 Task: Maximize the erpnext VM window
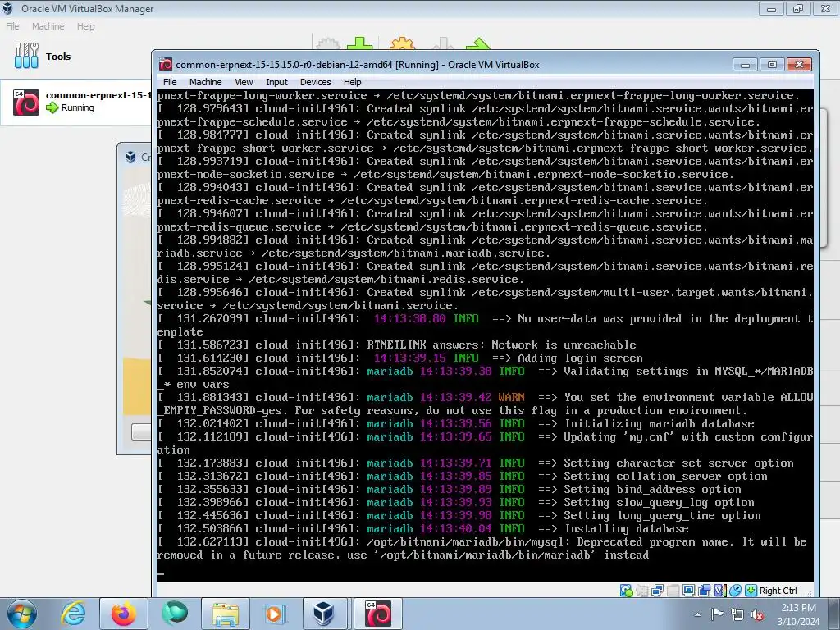point(772,64)
